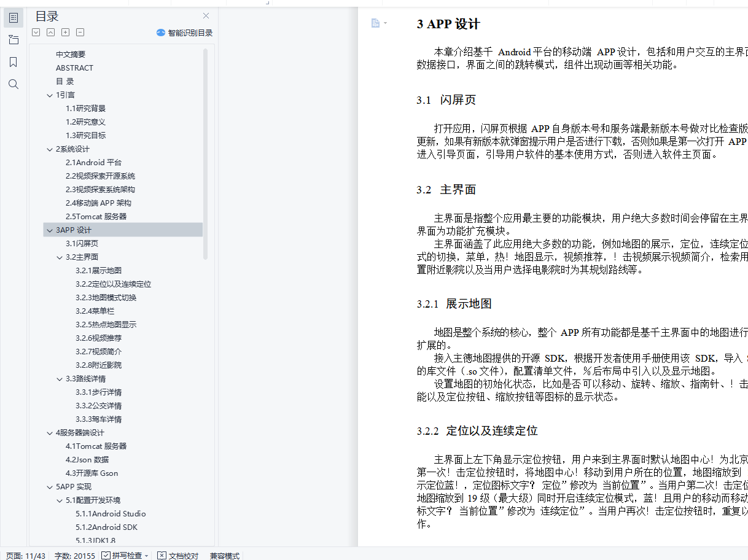748x560 pixels.
Task: Click the collapse-up level icon in outline toolbar
Action: tap(51, 33)
